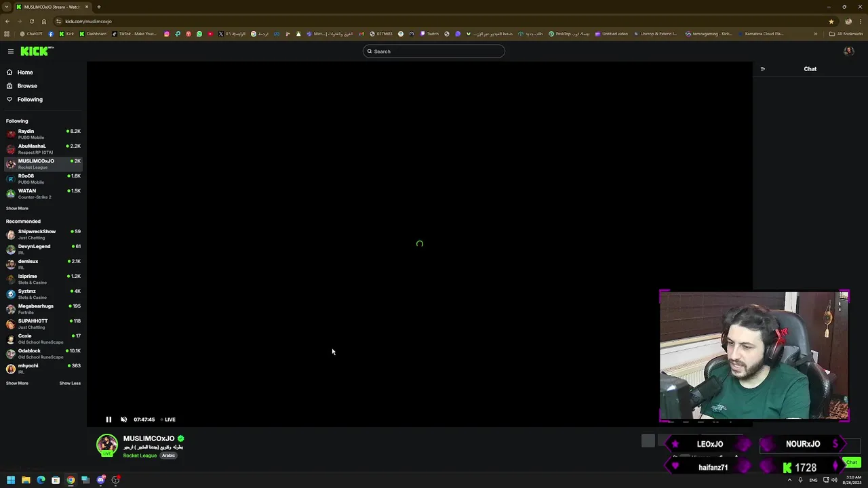The image size is (868, 488).
Task: Open Megabearhugs Fortnite channel
Action: 43,309
